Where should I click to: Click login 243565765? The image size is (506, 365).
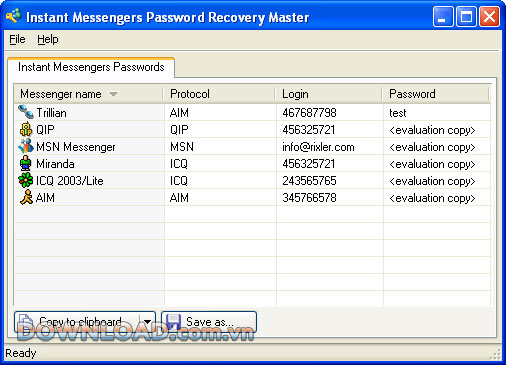coord(309,181)
